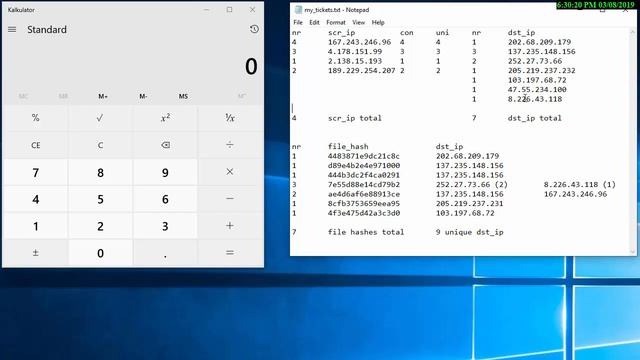Click the file_hash column header
Viewport: 640px width, 360px height.
pos(348,147)
